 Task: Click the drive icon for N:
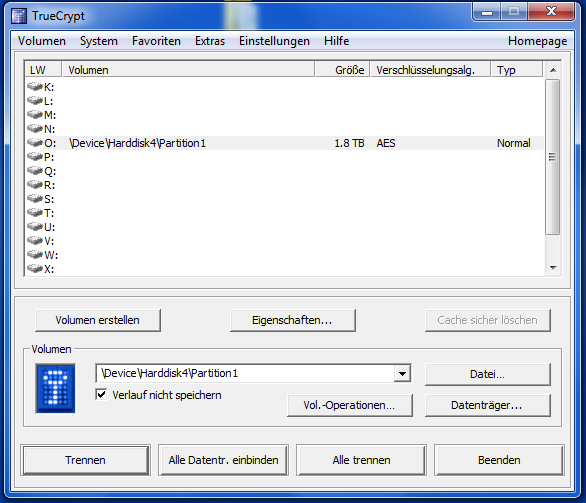point(35,129)
